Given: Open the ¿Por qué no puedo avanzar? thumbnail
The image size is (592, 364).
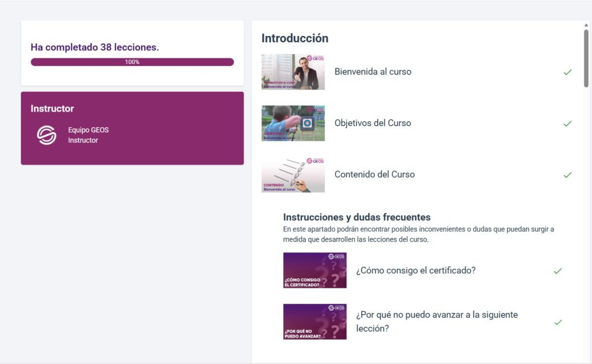Looking at the screenshot, I should 314,322.
